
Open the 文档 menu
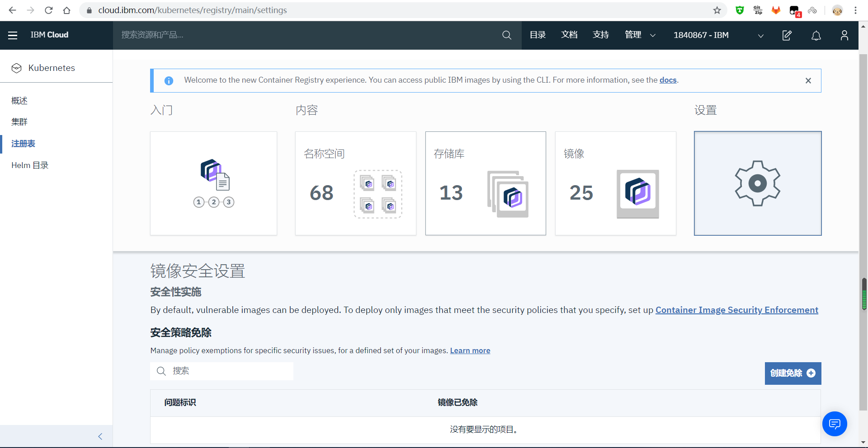click(569, 35)
